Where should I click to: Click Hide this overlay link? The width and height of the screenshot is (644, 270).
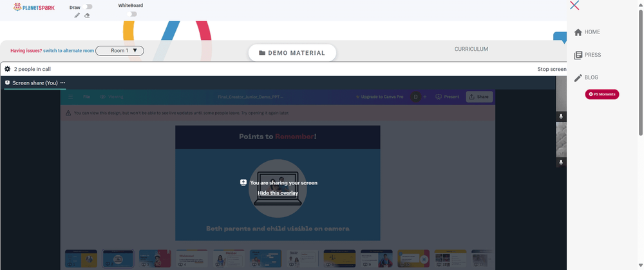(x=278, y=193)
